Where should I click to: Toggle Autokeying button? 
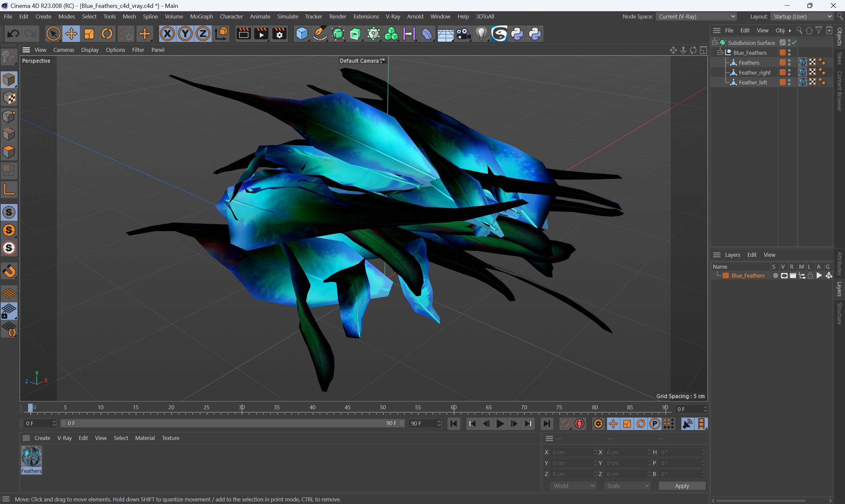[580, 423]
